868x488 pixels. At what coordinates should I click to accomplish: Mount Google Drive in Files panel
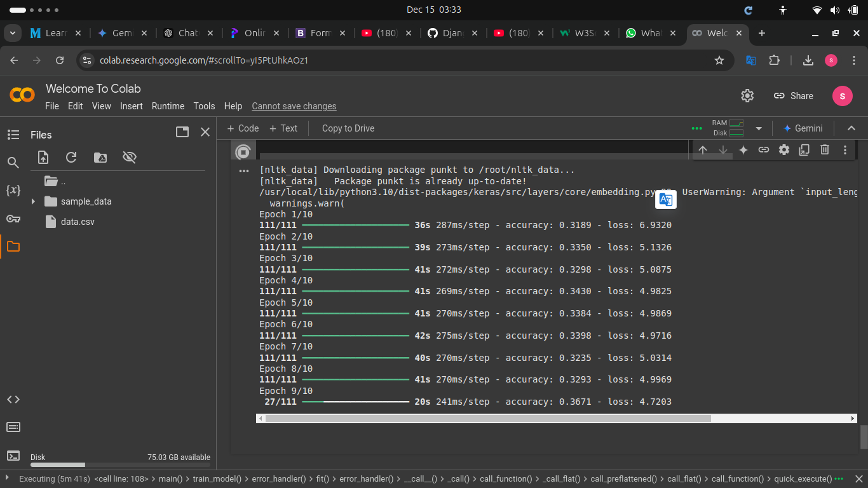pos(100,158)
